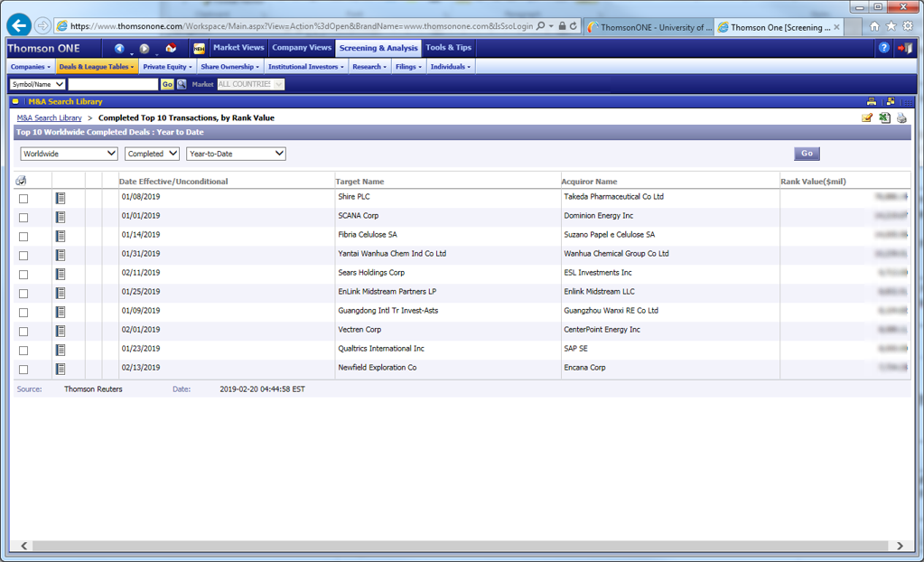Expand the Companies menu
This screenshot has height=562, width=924.
31,67
